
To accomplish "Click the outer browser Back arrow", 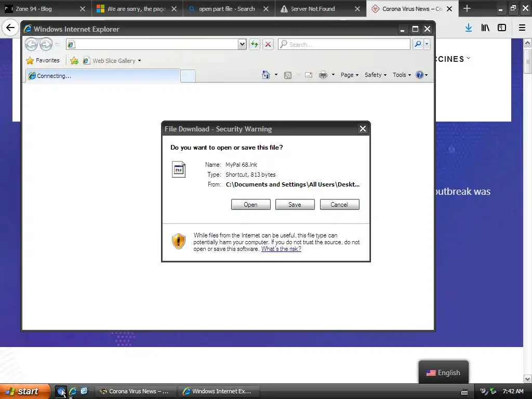I will 10,28.
